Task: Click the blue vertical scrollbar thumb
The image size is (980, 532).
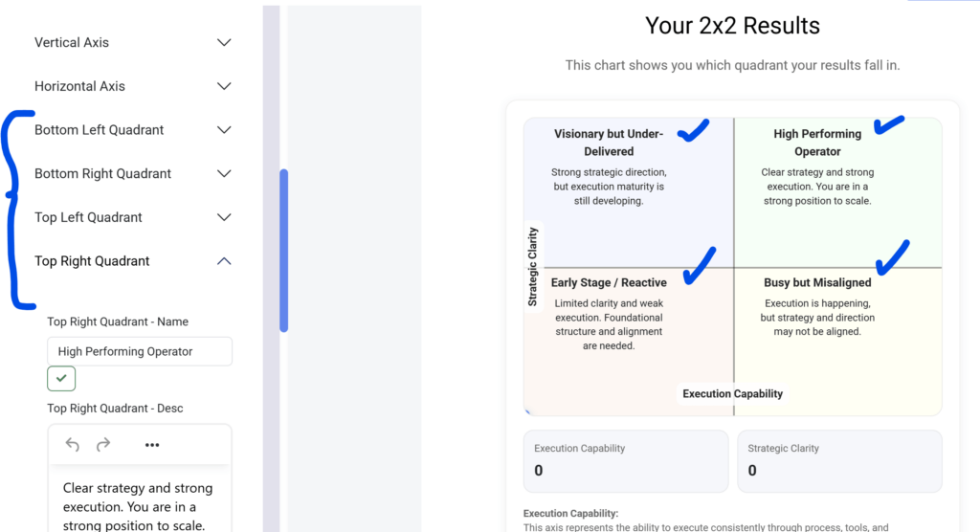Action: (283, 251)
